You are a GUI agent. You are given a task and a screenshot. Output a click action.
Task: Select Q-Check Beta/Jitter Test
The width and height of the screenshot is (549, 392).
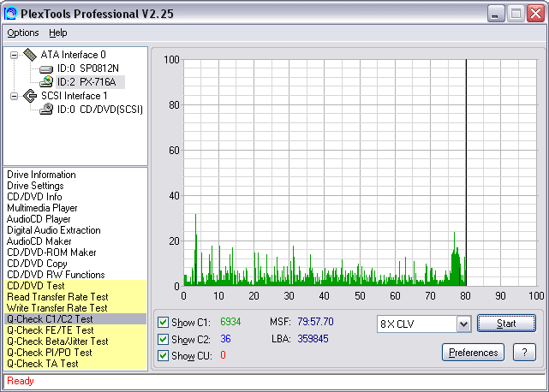[75, 342]
